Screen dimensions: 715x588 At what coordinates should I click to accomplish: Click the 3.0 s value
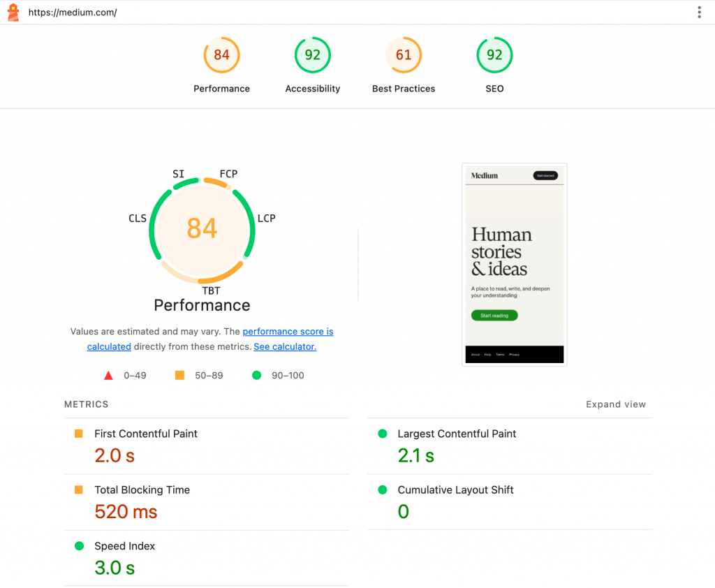[115, 568]
